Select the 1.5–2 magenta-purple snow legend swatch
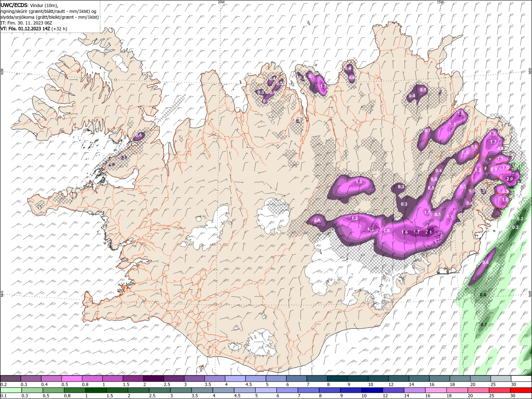The image size is (532, 399). coord(133,379)
